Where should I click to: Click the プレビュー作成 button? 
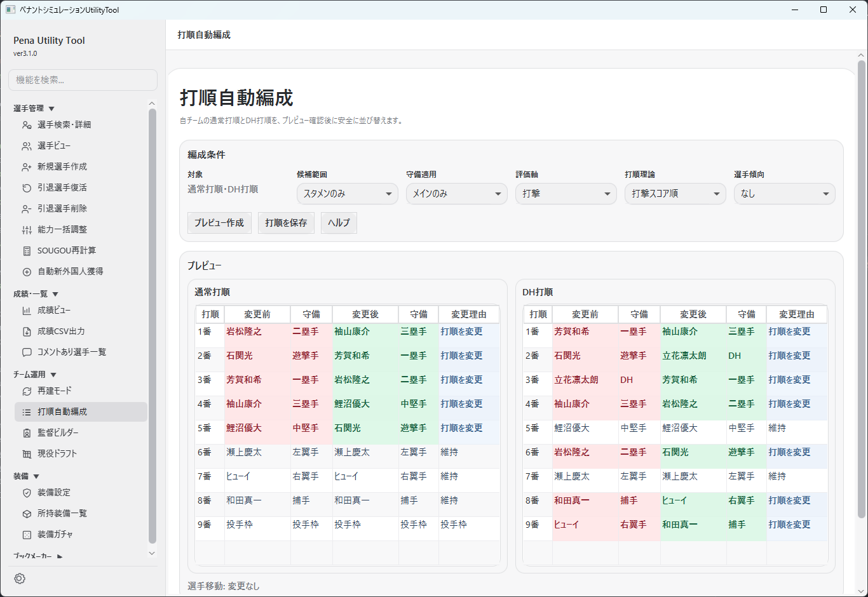[219, 223]
